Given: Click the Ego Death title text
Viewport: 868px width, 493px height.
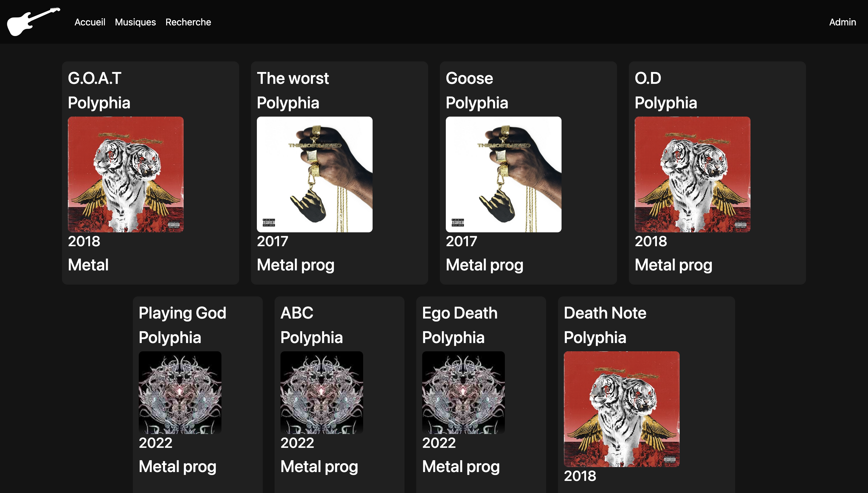Looking at the screenshot, I should click(x=460, y=313).
